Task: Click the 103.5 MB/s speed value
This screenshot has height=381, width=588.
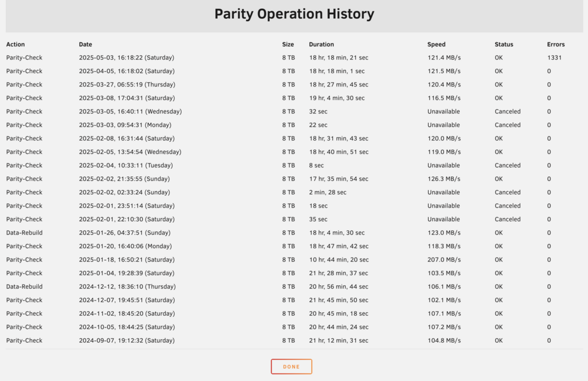Action: click(x=444, y=273)
